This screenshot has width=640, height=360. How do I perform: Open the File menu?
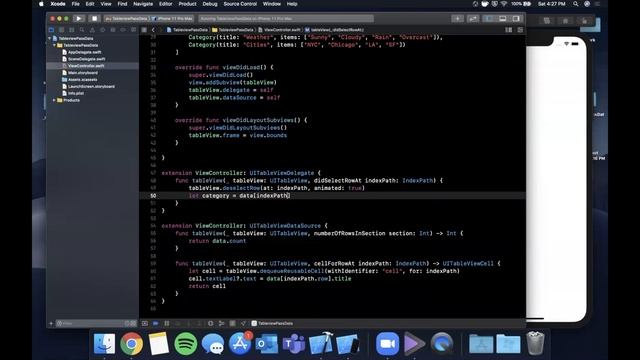click(76, 4)
